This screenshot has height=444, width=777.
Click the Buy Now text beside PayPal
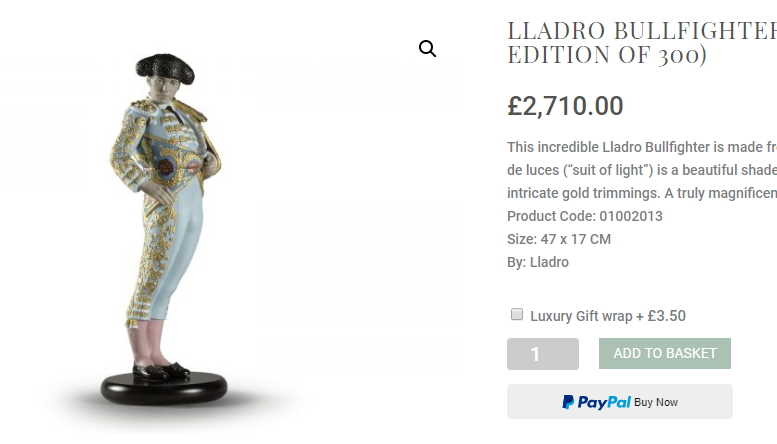pos(656,402)
